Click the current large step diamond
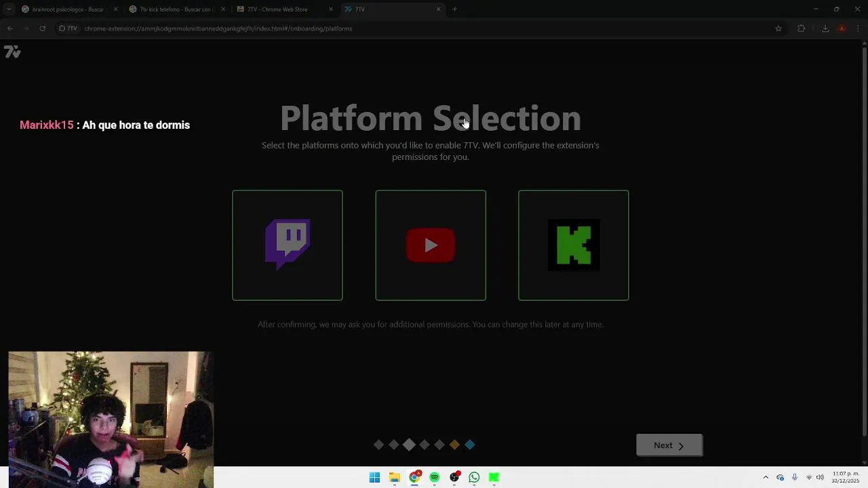The image size is (868, 488). 409,445
